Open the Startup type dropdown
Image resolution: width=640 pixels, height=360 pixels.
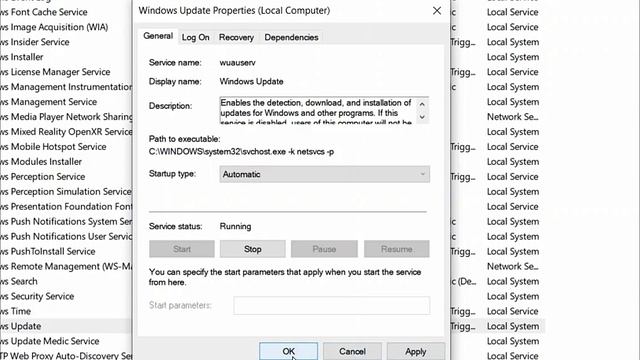click(324, 174)
